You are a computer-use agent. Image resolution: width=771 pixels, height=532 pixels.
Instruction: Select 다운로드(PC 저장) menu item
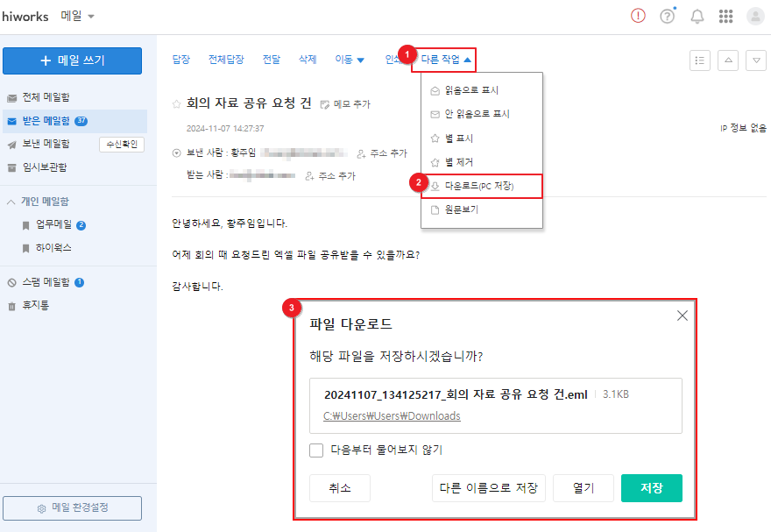[x=481, y=187]
